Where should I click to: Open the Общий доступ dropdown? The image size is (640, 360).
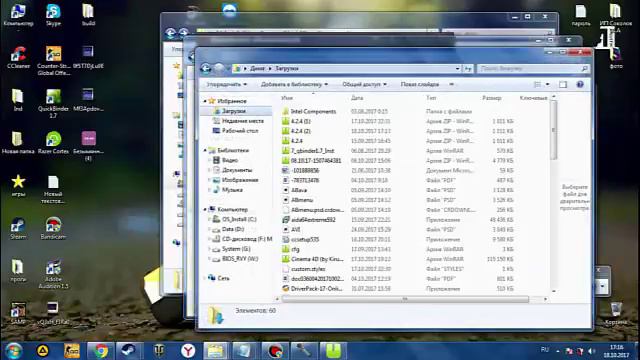coord(364,84)
